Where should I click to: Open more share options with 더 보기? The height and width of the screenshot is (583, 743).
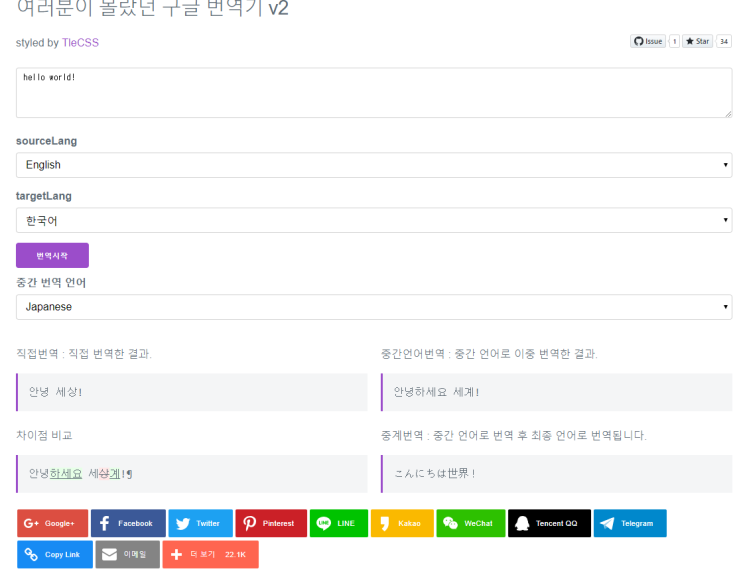211,555
